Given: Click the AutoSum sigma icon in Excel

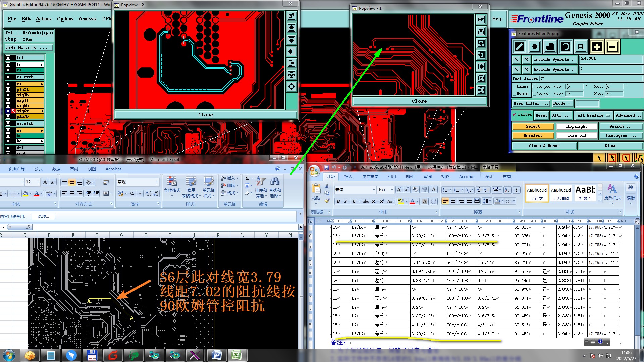Looking at the screenshot, I should click(x=247, y=178).
